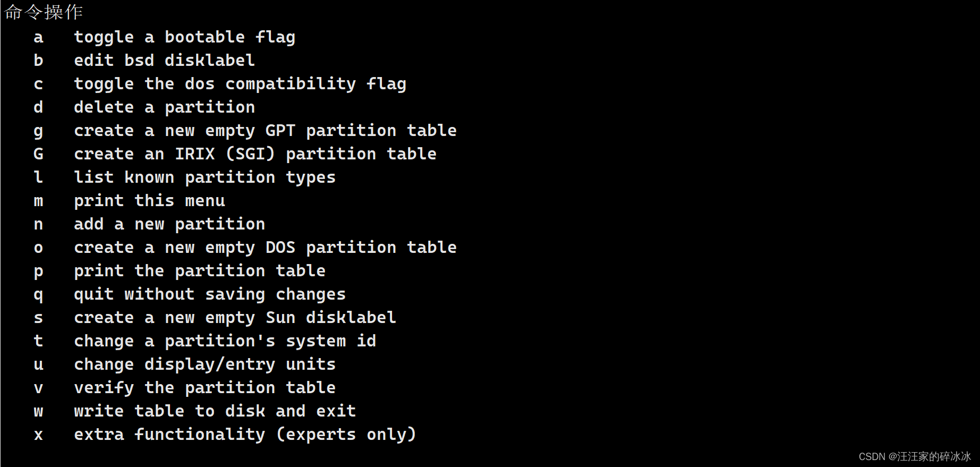980x467 pixels.
Task: Click the 'delete a partition' entry
Action: 164,107
